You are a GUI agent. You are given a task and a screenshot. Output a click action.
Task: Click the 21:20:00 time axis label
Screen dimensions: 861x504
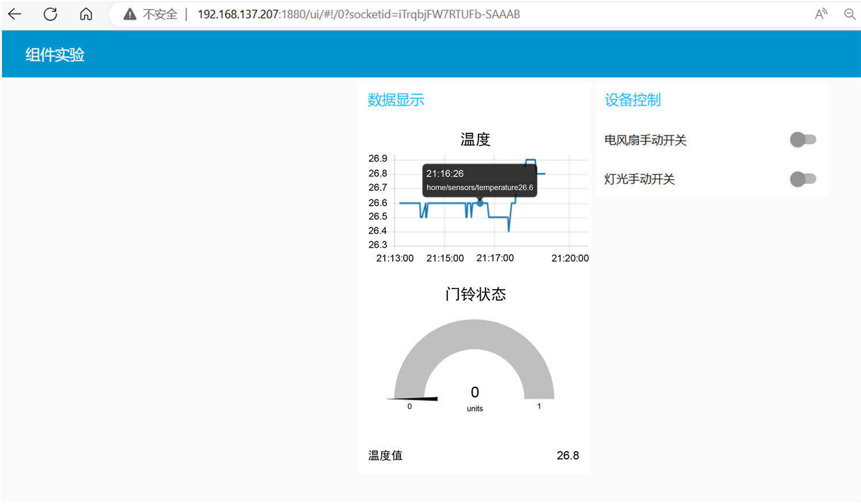[569, 259]
